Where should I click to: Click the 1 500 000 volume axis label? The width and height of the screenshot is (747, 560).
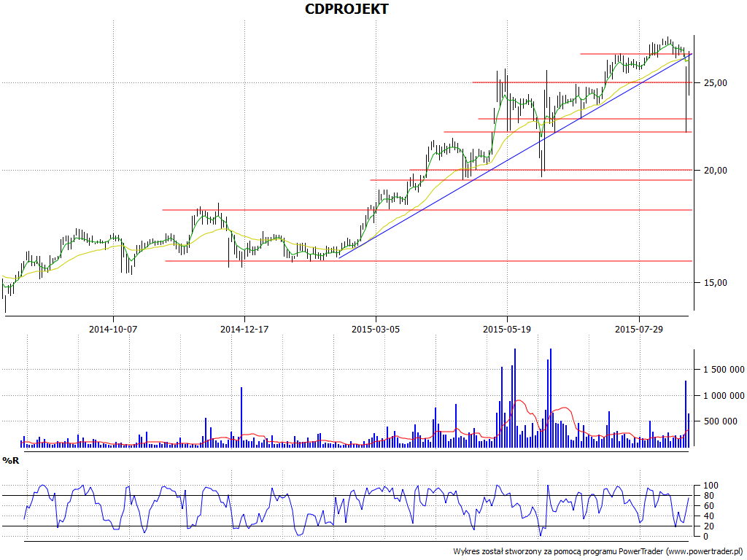724,370
